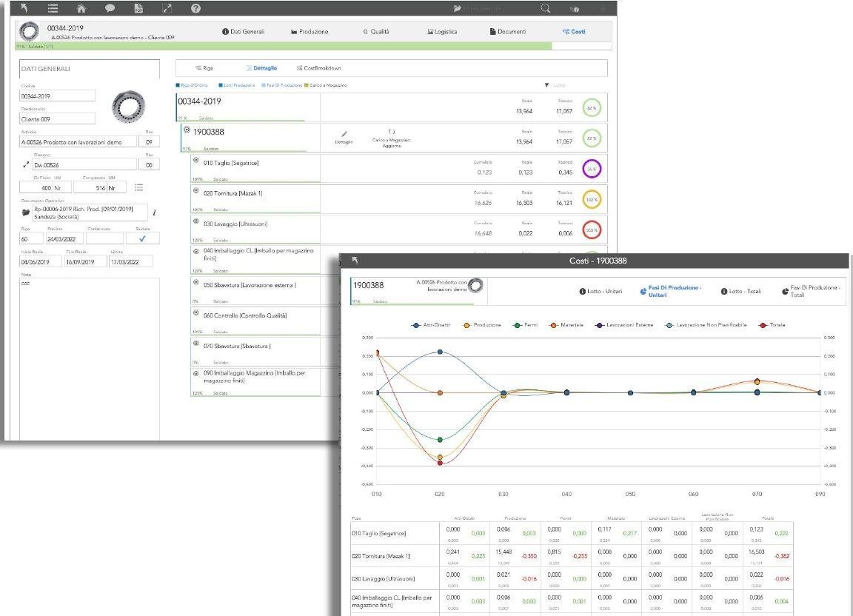
Task: Switch to the Produzione tab
Action: (310, 32)
